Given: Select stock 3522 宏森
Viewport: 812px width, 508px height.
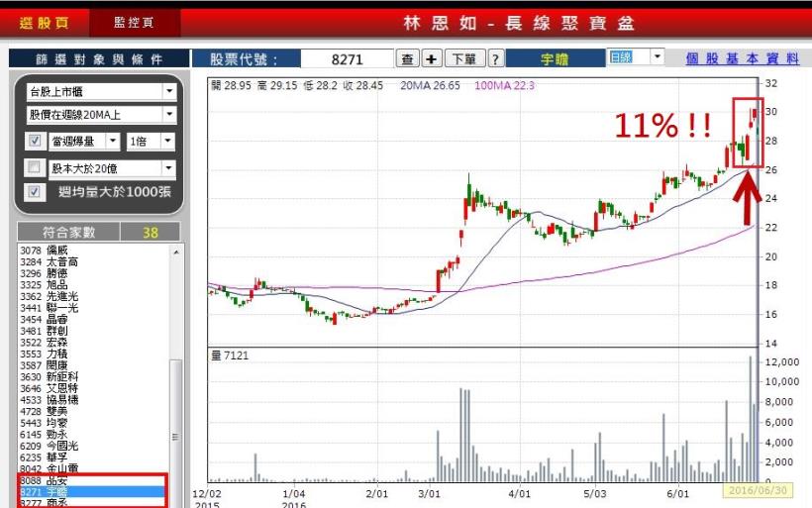Looking at the screenshot, I should [44, 343].
